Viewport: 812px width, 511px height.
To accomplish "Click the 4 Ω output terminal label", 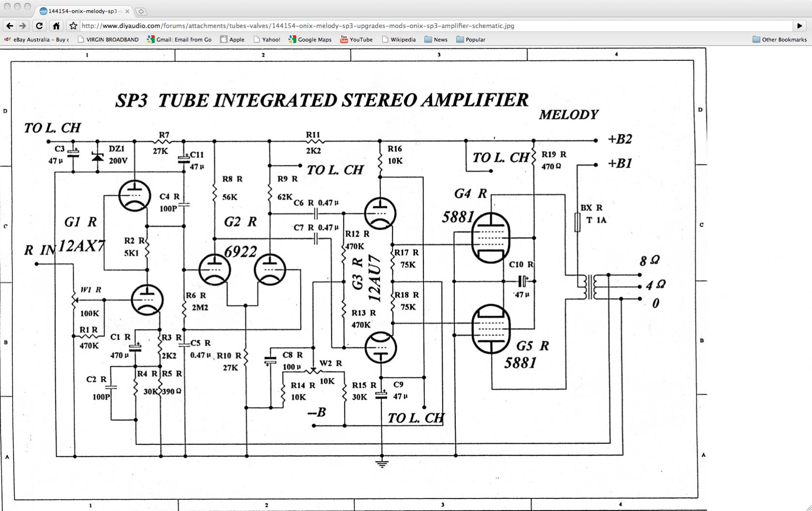I will (655, 285).
